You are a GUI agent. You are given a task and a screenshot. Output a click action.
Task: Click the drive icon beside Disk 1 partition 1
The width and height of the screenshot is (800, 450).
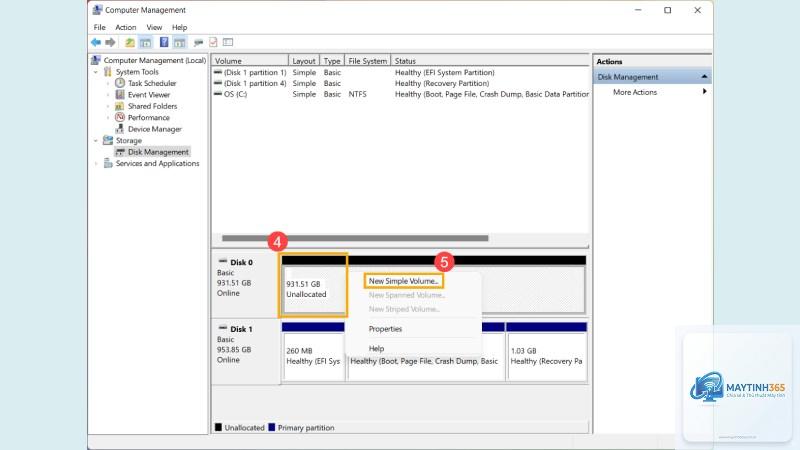(218, 72)
